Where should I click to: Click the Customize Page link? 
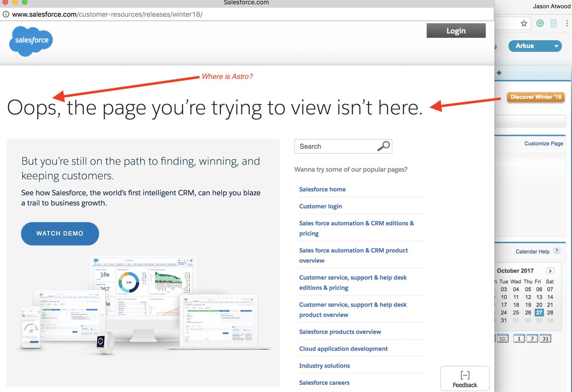click(x=544, y=144)
